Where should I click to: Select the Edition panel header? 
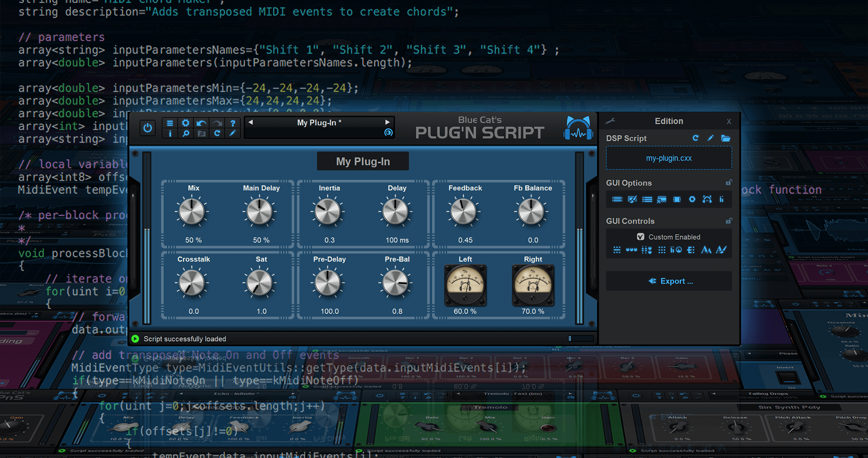point(668,121)
